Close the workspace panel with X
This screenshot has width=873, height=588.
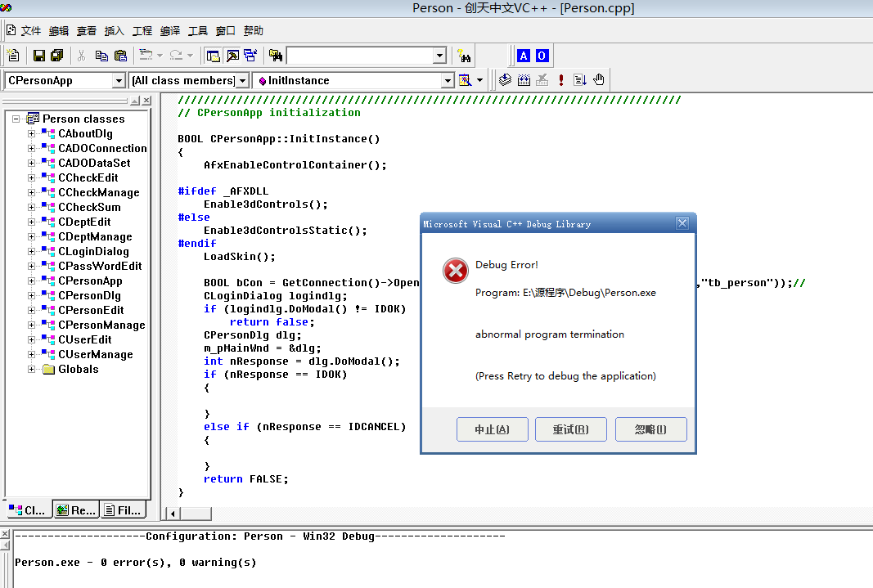146,101
